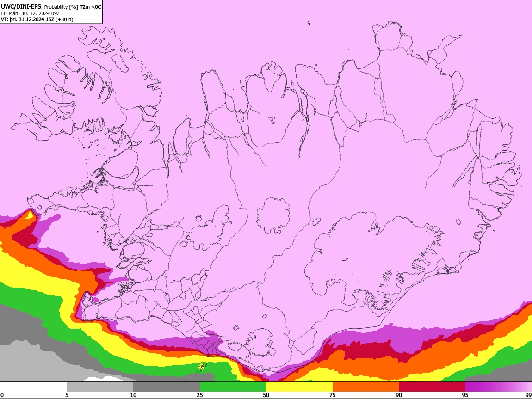This screenshot has width=532, height=399.
Task: Click the legend tick label '5'
Action: coord(67,395)
